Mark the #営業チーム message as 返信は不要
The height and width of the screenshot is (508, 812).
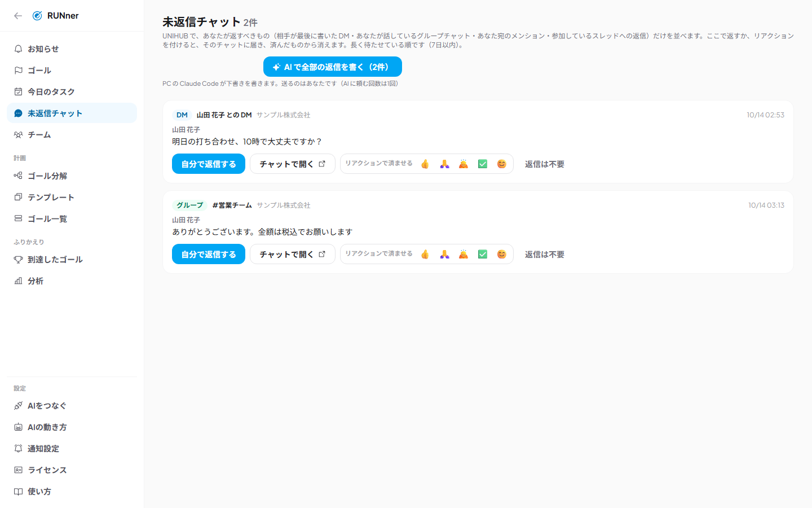click(545, 254)
